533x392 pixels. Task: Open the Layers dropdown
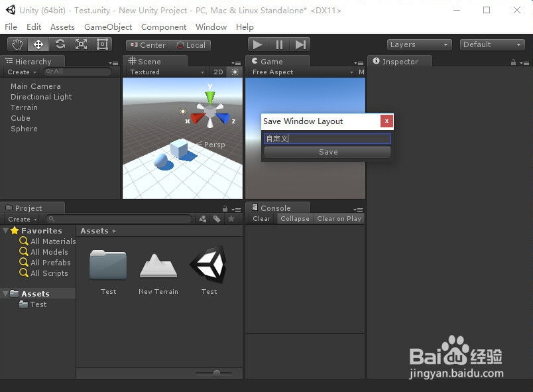pyautogui.click(x=419, y=44)
